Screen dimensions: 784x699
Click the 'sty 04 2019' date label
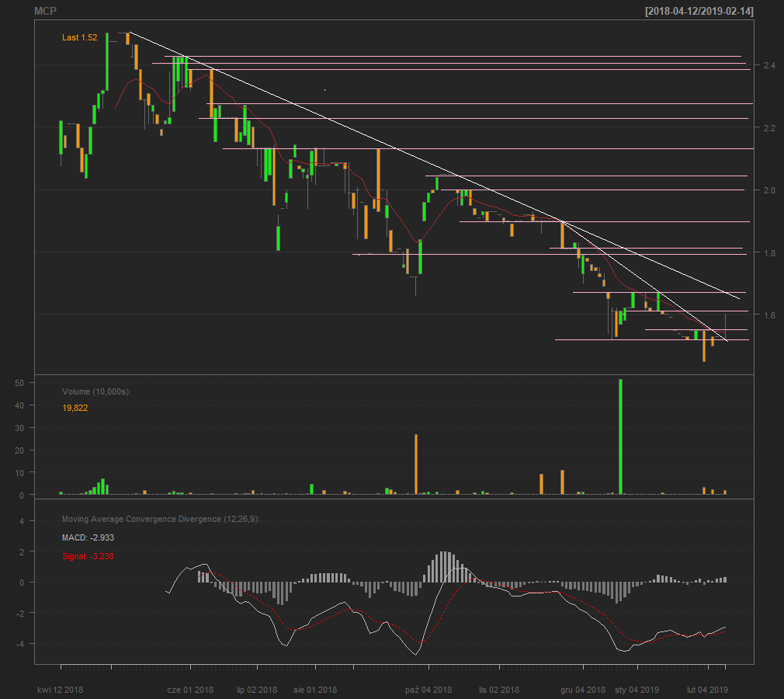click(637, 690)
